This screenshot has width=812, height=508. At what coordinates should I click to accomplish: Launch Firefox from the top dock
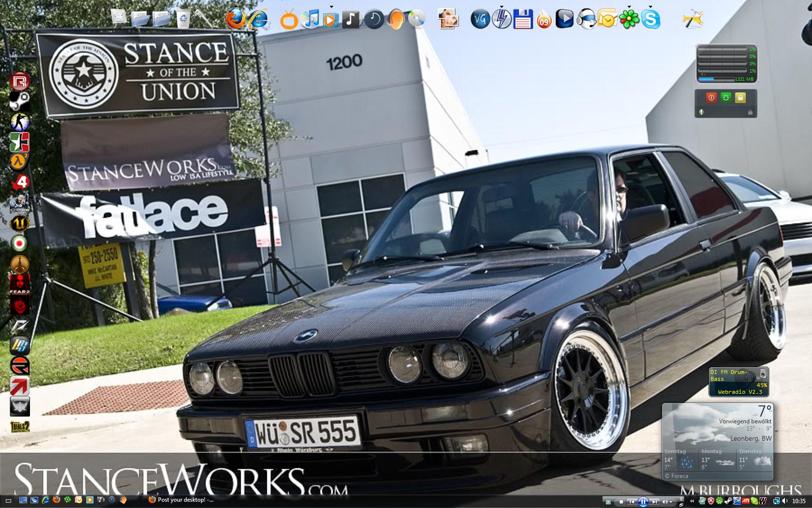[x=236, y=19]
